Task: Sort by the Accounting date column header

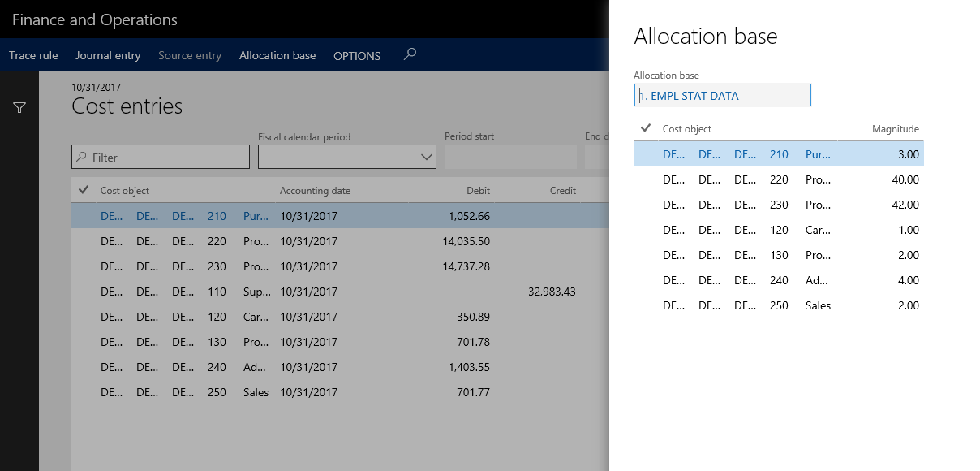Action: tap(315, 191)
